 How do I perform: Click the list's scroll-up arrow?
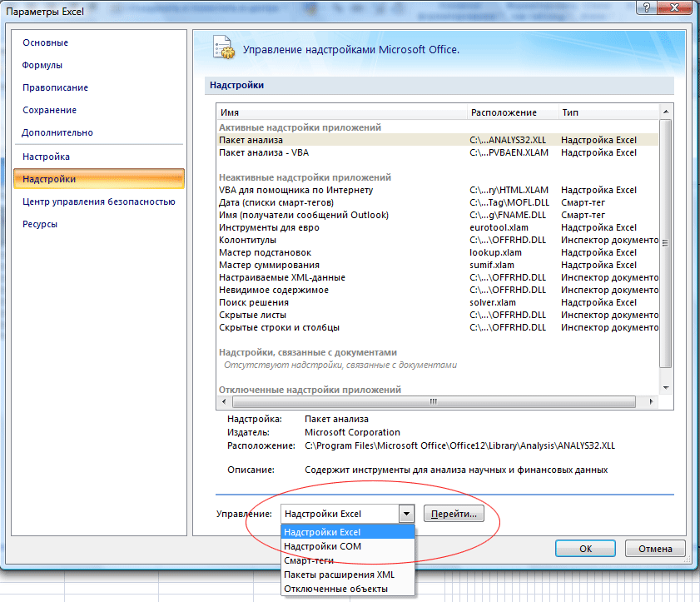click(x=666, y=112)
